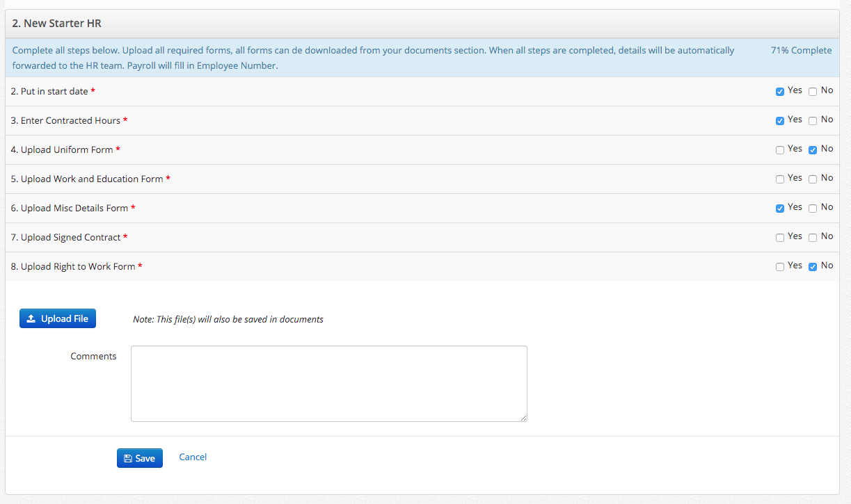Check No for Upload Misc Details Form
The image size is (851, 504).
(813, 209)
